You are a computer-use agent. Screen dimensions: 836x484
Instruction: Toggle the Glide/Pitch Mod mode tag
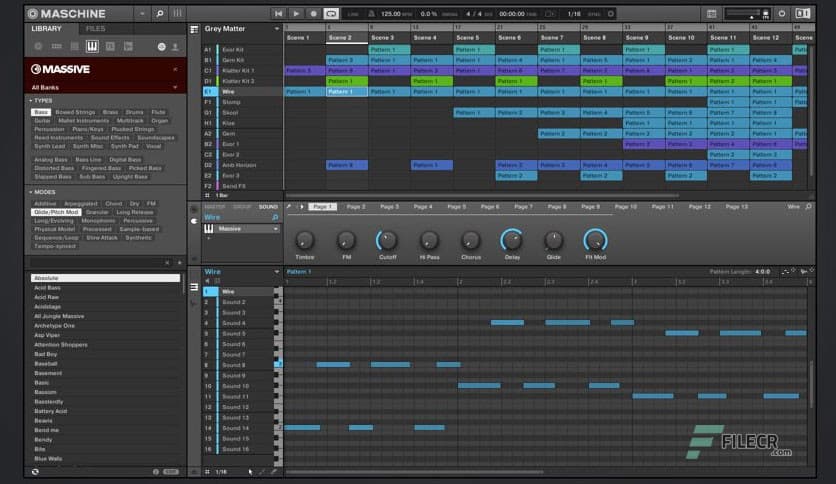56,212
